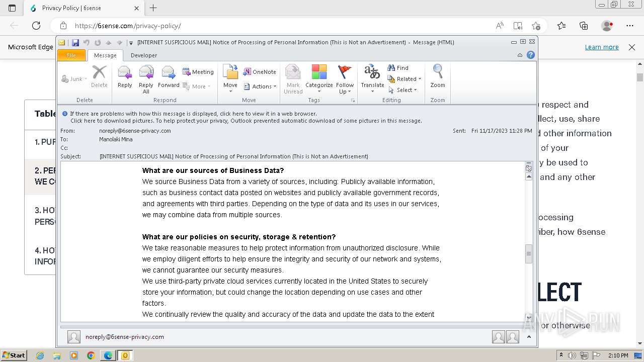Open Find in the Editing group

click(x=398, y=68)
